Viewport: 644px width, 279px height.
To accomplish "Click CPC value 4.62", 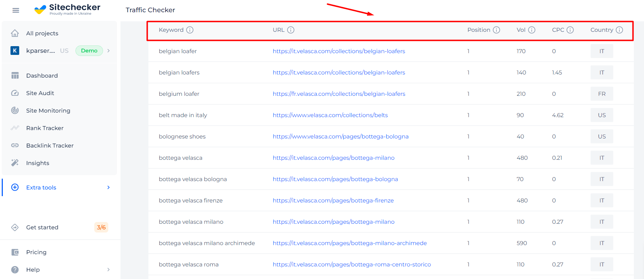I will point(558,115).
